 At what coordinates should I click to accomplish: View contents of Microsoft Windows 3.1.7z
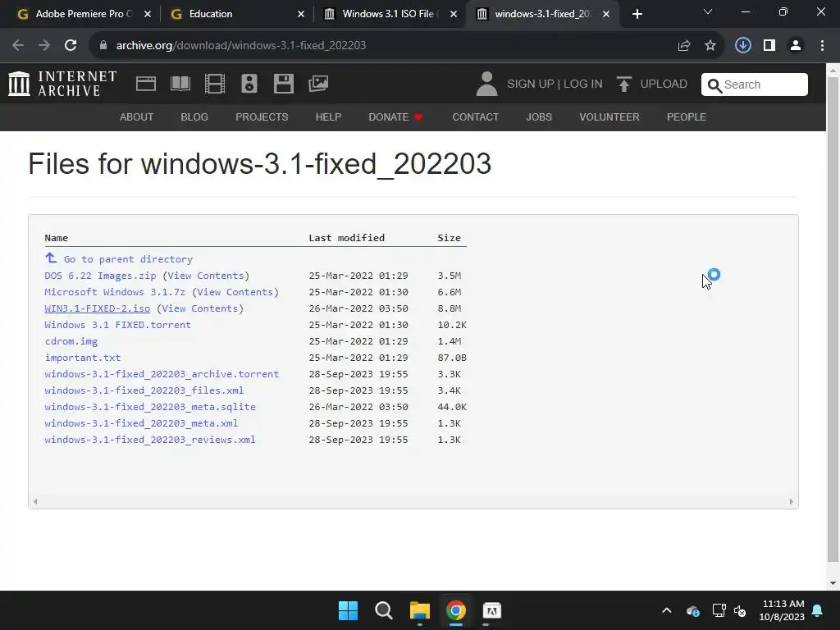click(235, 292)
